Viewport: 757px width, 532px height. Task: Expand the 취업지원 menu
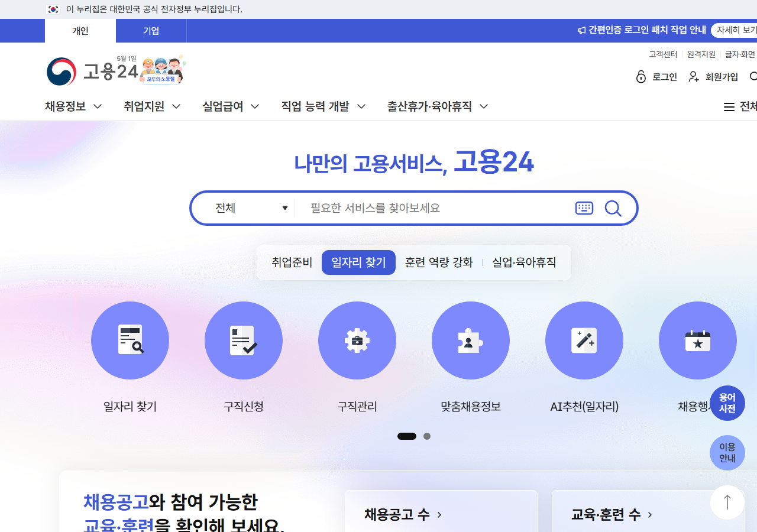[152, 106]
